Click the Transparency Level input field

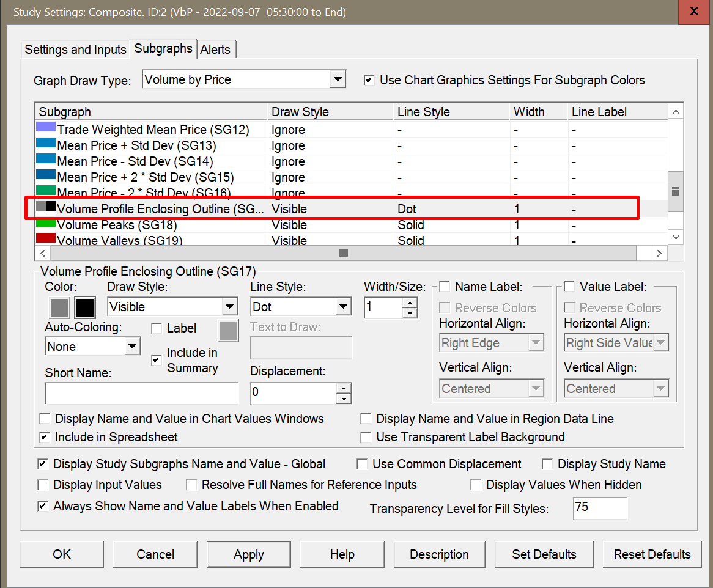pos(599,508)
